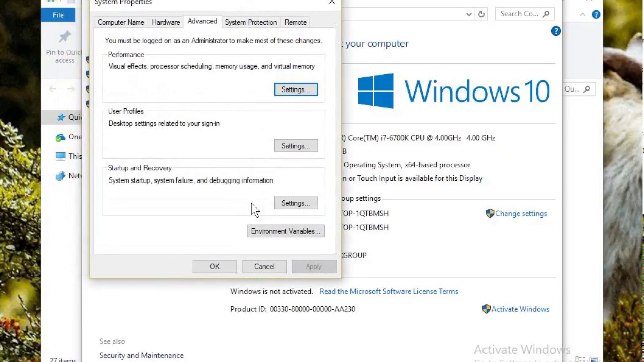644x362 pixels.
Task: Select OneDrive cloud icon in sidebar
Action: (61, 137)
